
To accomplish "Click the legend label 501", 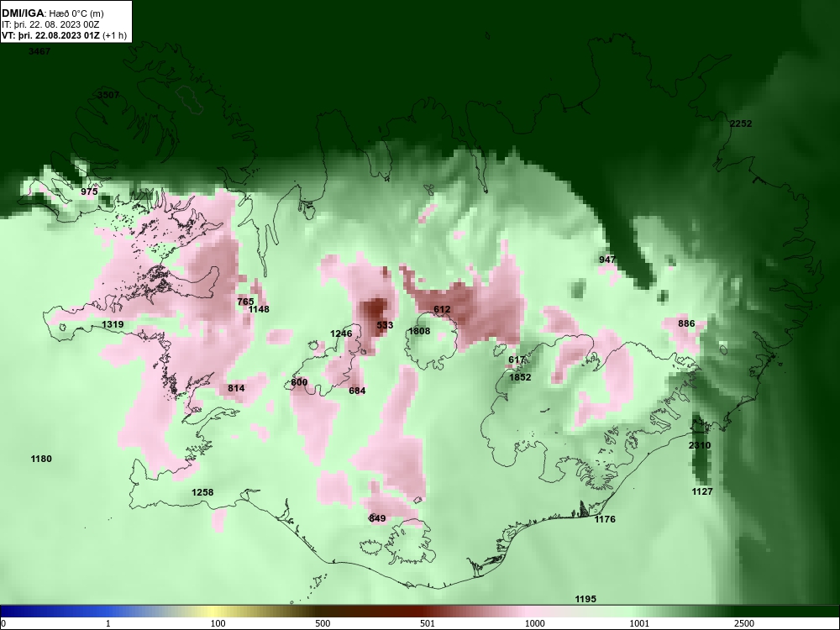I will pyautogui.click(x=428, y=623).
